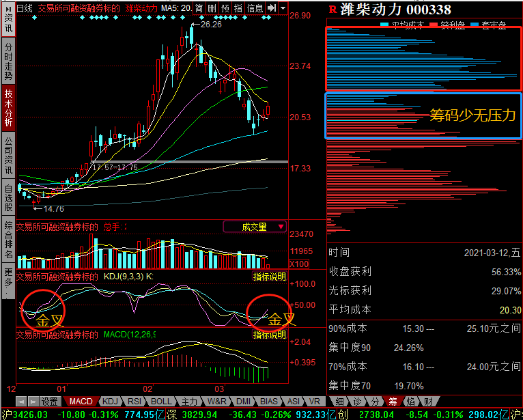Click the 平均成本 20.30 value
523x420 pixels.
coord(510,310)
